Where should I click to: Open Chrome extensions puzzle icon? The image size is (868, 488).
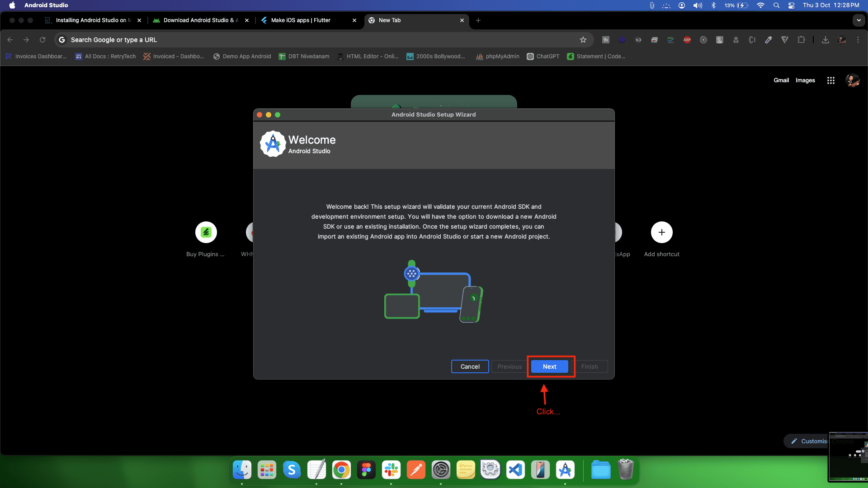(x=801, y=40)
